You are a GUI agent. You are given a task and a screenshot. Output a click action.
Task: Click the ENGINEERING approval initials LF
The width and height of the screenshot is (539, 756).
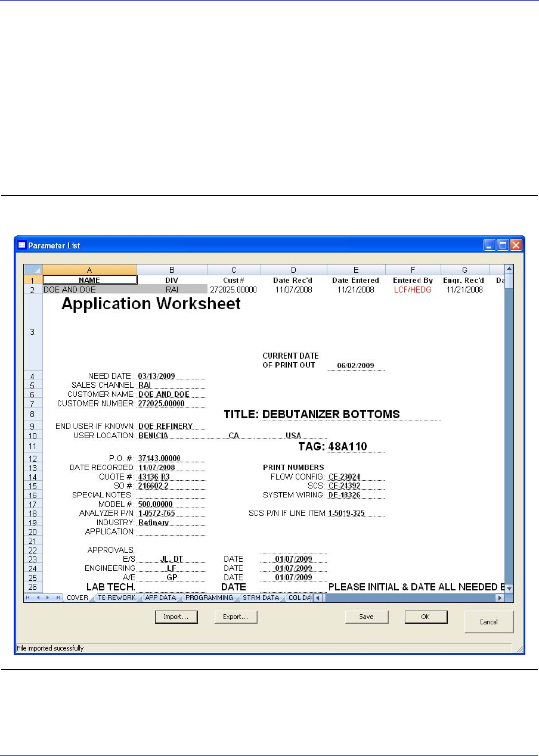[x=171, y=568]
